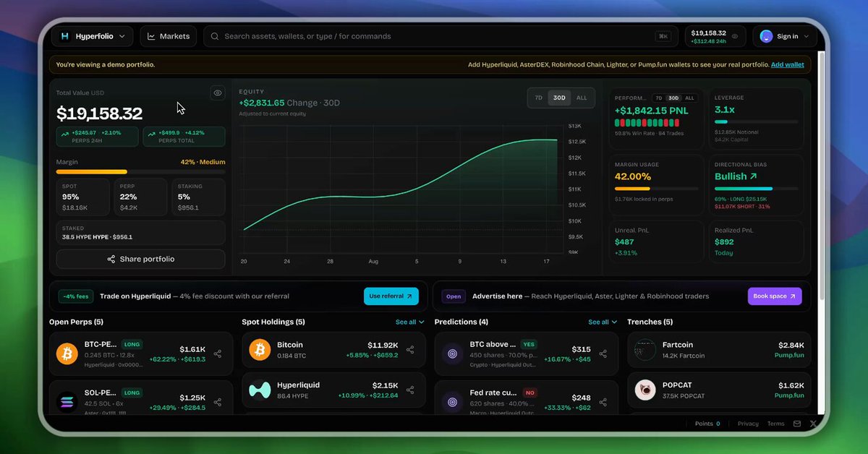Image resolution: width=868 pixels, height=454 pixels.
Task: Select 30D in the Performance card
Action: [673, 98]
